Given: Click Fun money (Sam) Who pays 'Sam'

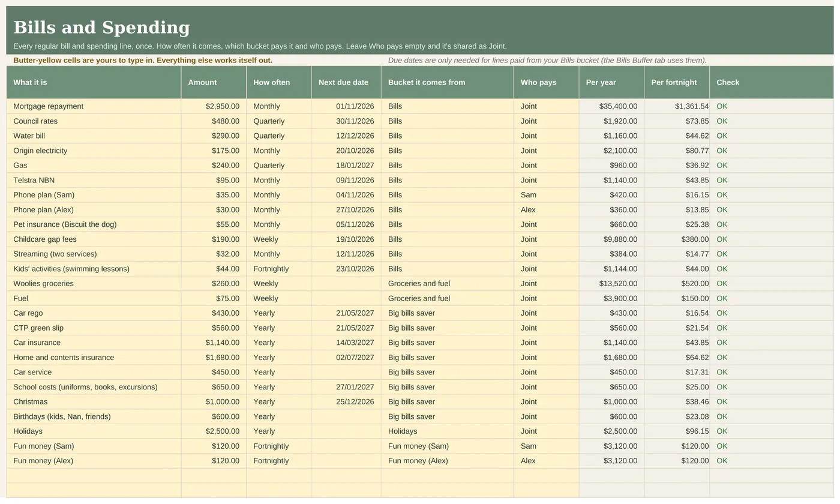Looking at the screenshot, I should tap(546, 446).
